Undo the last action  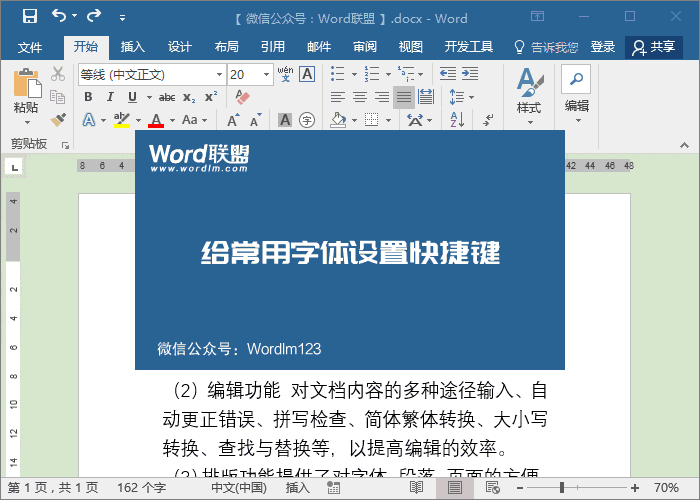[x=59, y=16]
